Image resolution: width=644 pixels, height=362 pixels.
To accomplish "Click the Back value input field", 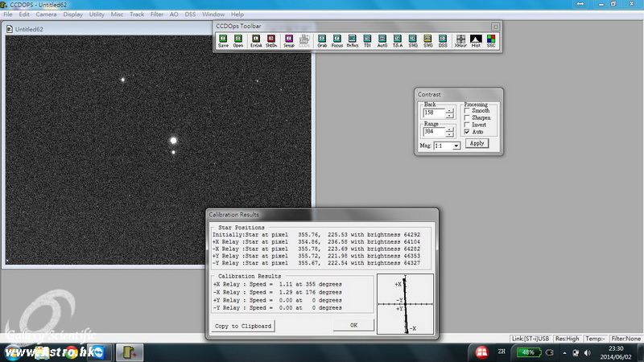I will (433, 113).
